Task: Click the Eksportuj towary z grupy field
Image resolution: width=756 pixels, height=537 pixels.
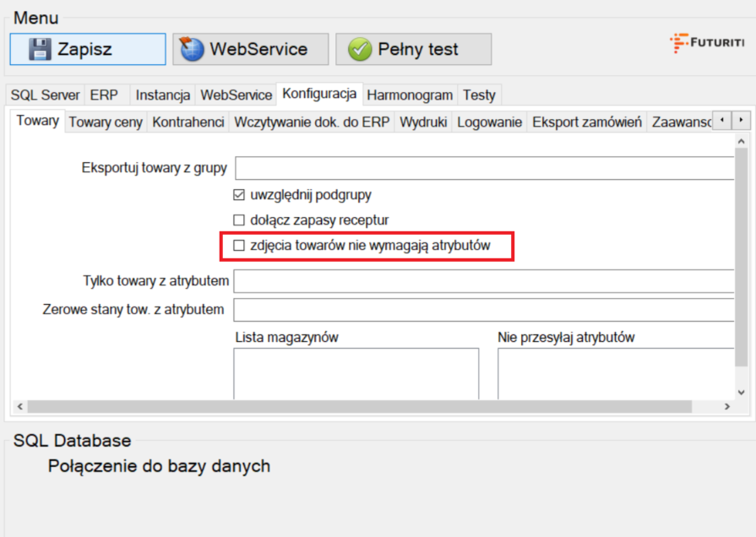Action: pos(484,168)
